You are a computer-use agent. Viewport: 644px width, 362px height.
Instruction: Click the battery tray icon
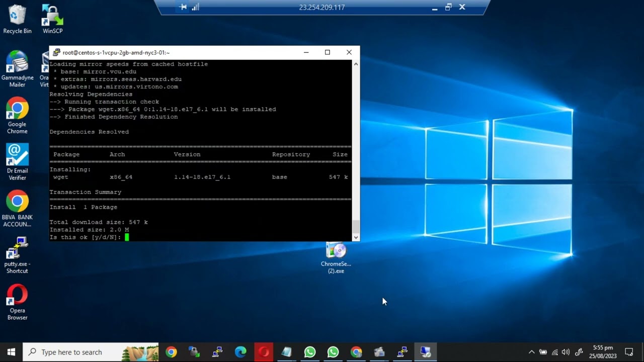pyautogui.click(x=543, y=352)
